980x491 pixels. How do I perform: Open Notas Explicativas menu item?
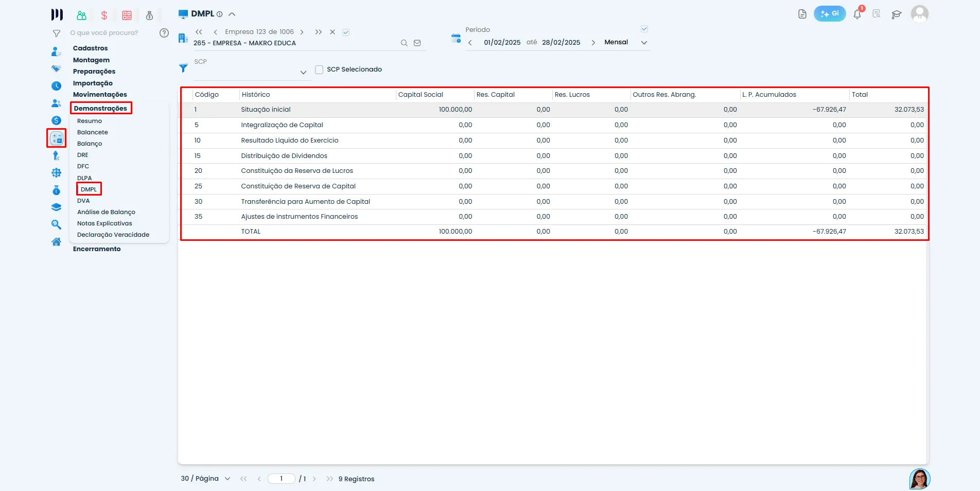pyautogui.click(x=104, y=223)
